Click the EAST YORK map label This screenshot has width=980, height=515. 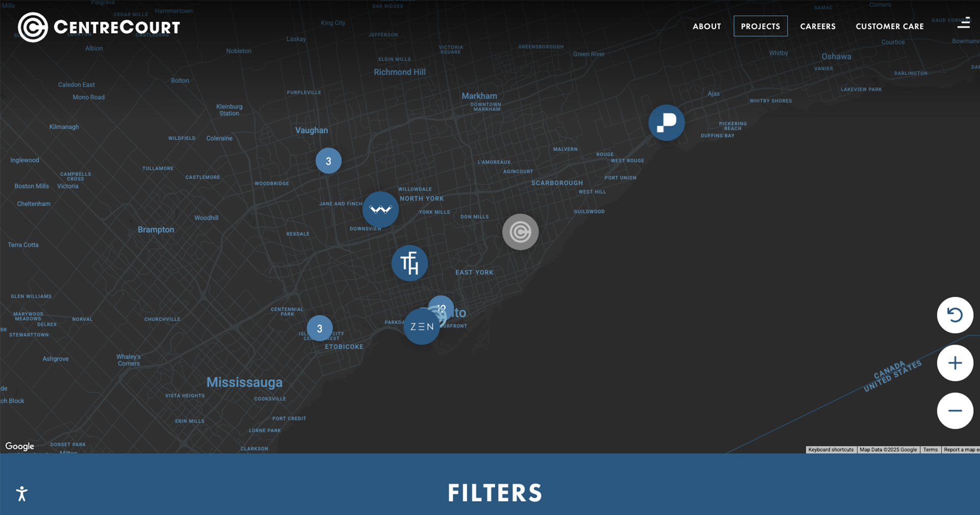tap(474, 273)
